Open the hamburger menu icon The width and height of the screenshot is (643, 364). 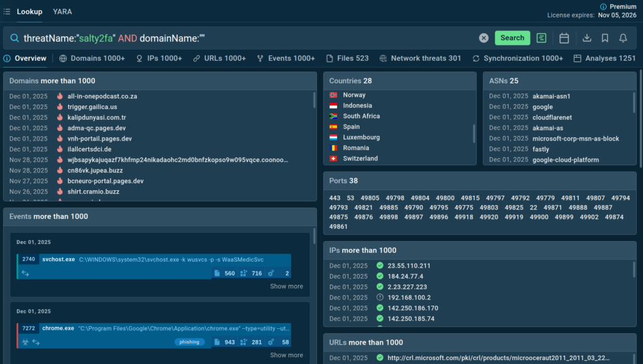click(6, 11)
